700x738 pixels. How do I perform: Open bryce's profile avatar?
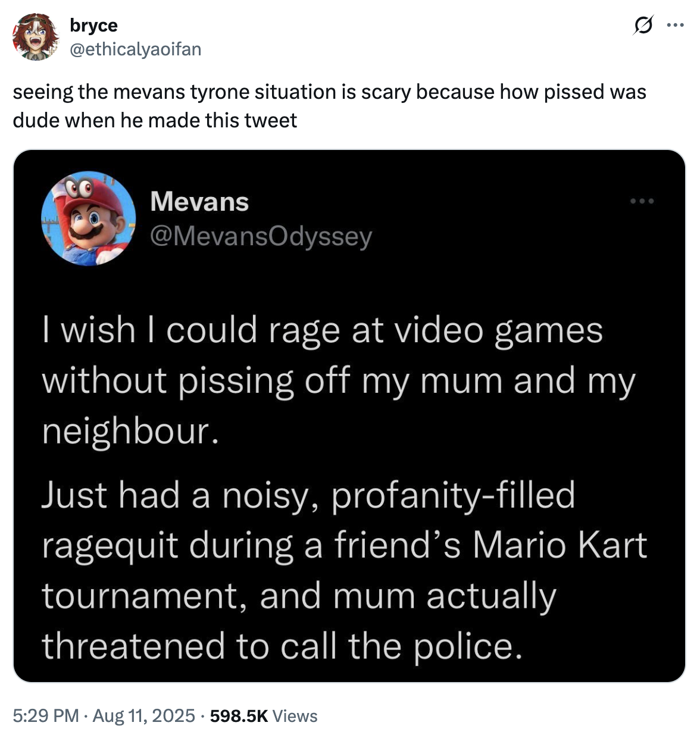(x=36, y=37)
